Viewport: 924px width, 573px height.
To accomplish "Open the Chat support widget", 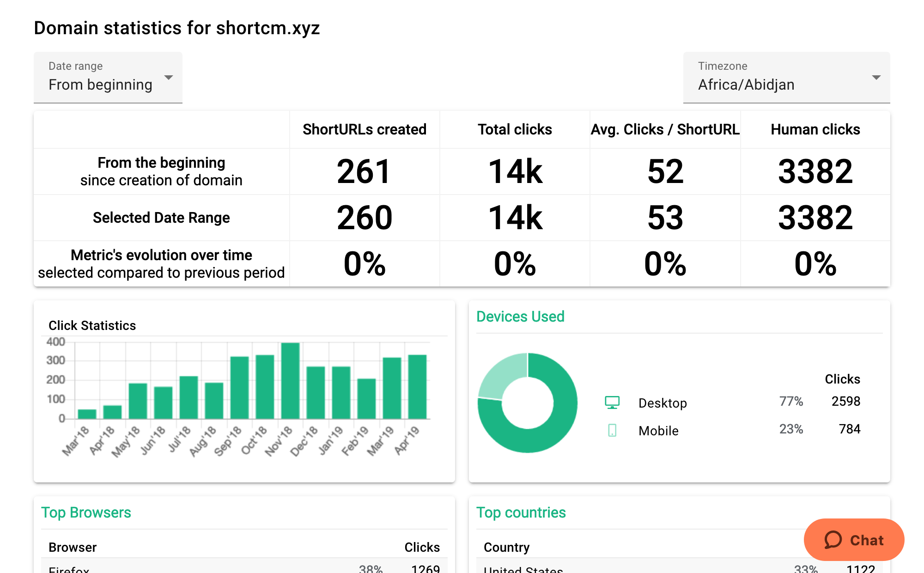I will coord(854,539).
